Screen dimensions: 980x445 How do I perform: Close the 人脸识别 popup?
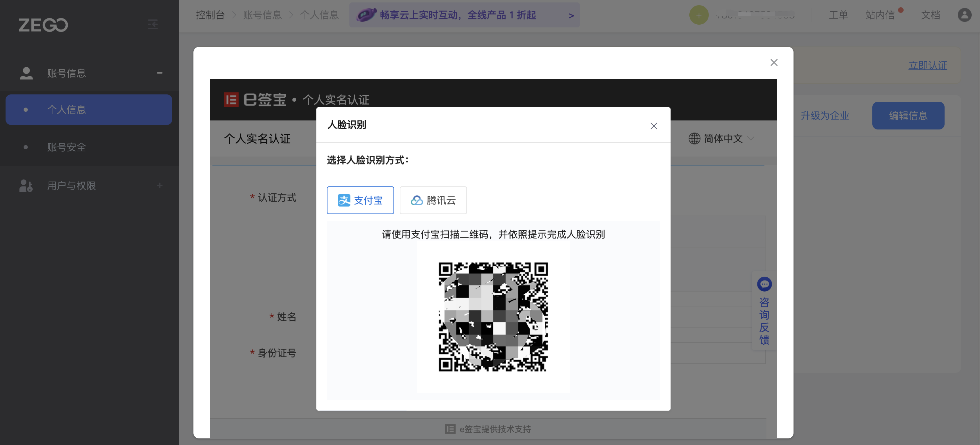point(654,126)
